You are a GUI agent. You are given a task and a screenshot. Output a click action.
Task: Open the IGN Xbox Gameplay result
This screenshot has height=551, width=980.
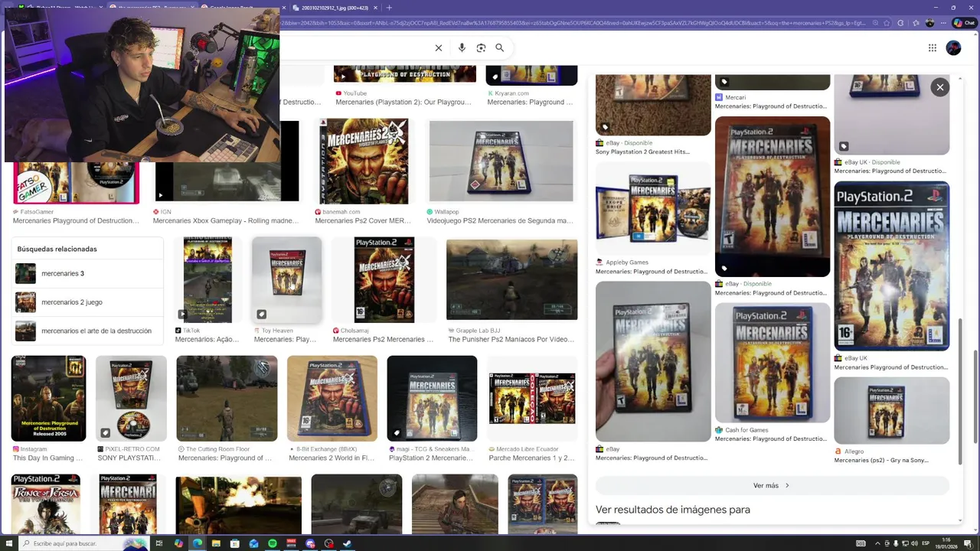click(227, 161)
